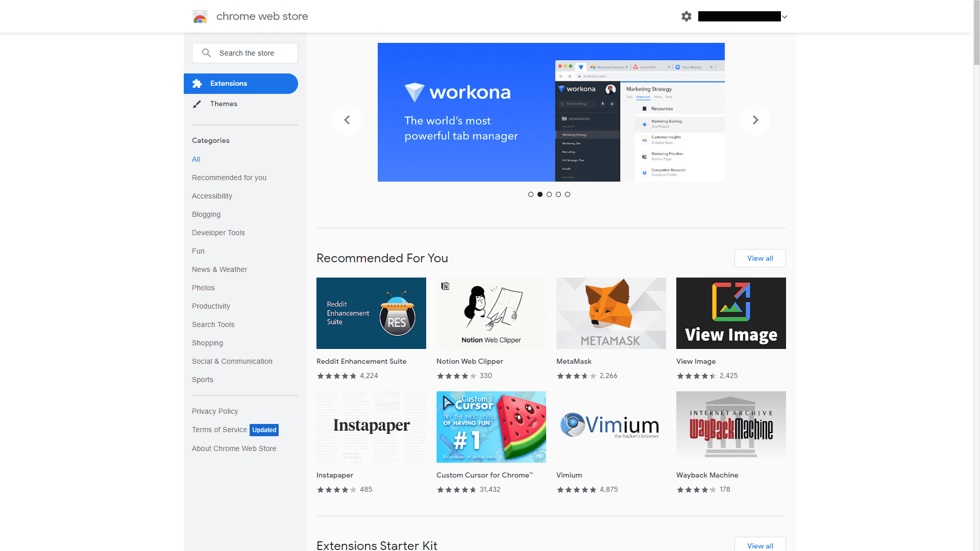
Task: Click the Settings gear icon
Action: [687, 16]
